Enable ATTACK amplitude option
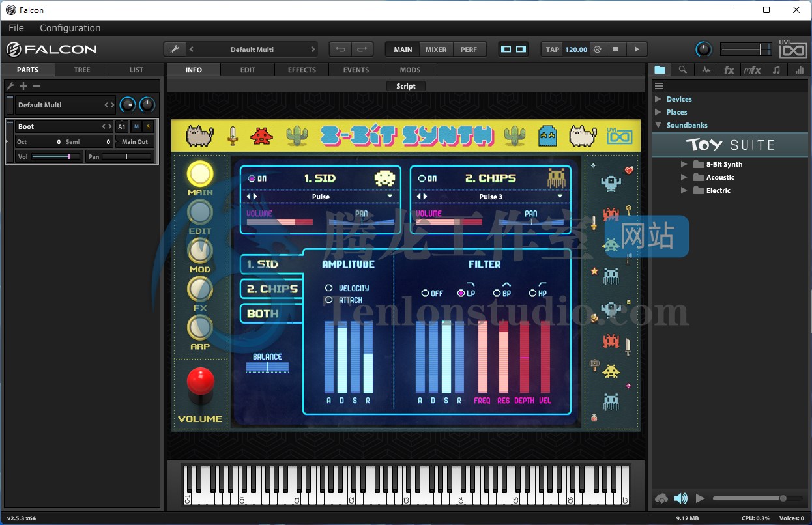Image resolution: width=812 pixels, height=525 pixels. 328,300
